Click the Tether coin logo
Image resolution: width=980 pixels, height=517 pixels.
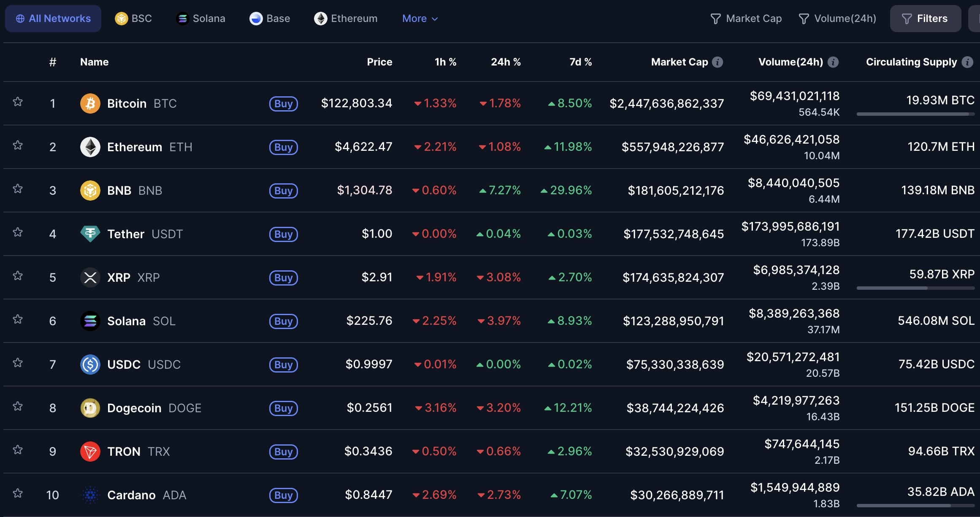tap(90, 234)
